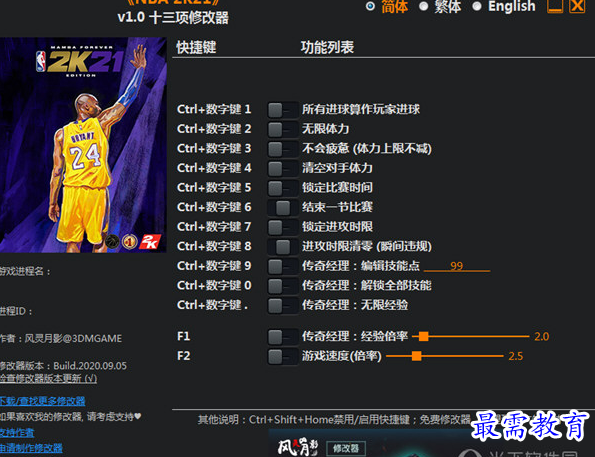The height and width of the screenshot is (457, 595).
Task: Click the 游戏速度 slider handle
Action: [x=417, y=356]
